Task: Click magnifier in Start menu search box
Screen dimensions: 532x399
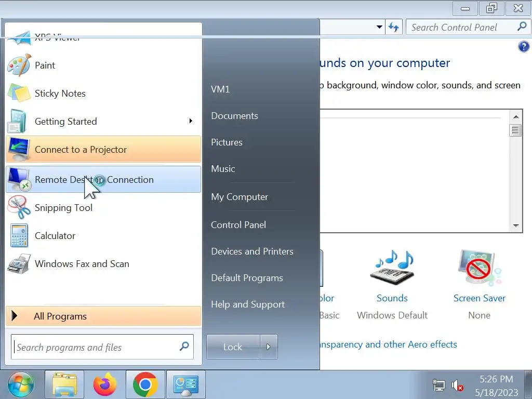Action: coord(184,347)
